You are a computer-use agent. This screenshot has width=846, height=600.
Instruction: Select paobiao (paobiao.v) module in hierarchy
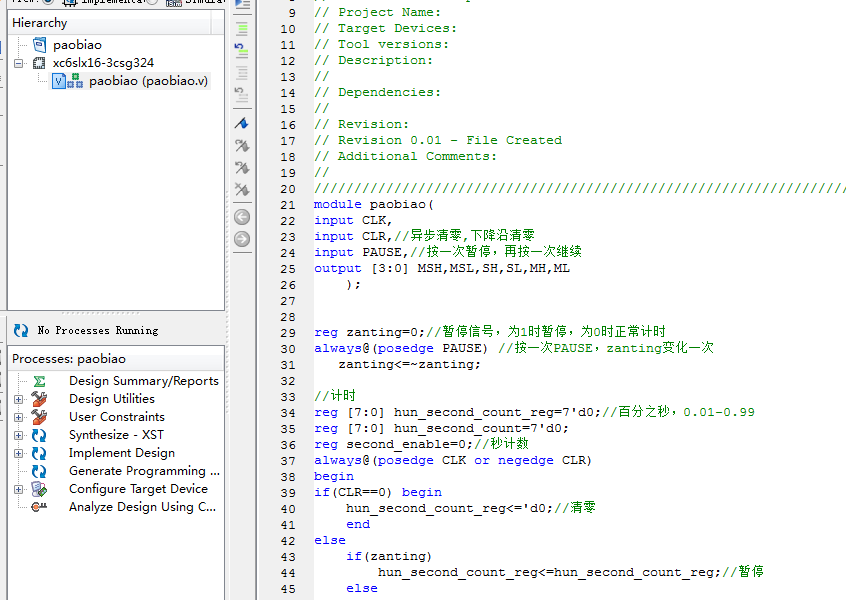click(148, 81)
